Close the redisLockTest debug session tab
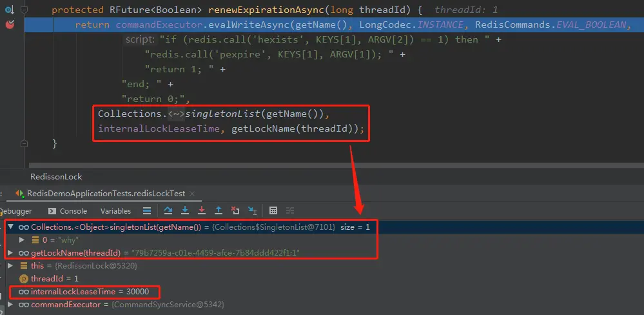The image size is (644, 315). [192, 193]
